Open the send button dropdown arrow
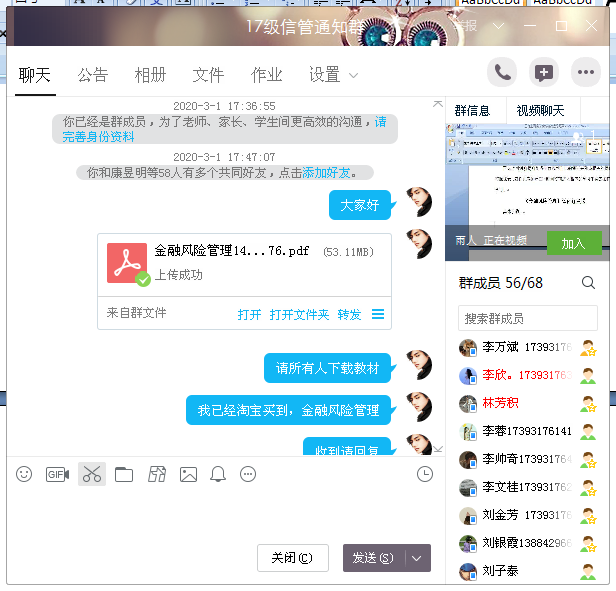Image resolution: width=616 pixels, height=591 pixels. 418,558
